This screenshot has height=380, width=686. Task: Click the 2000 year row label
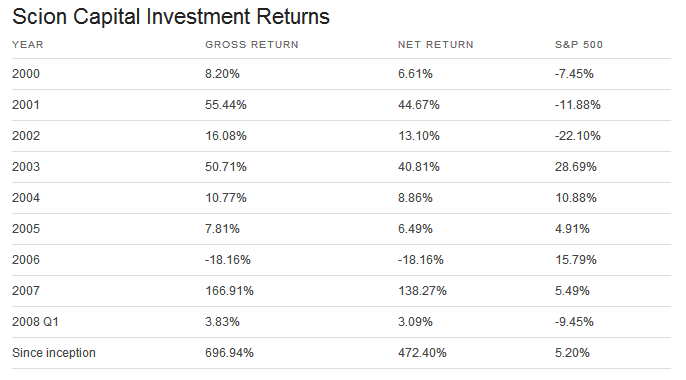tap(26, 73)
